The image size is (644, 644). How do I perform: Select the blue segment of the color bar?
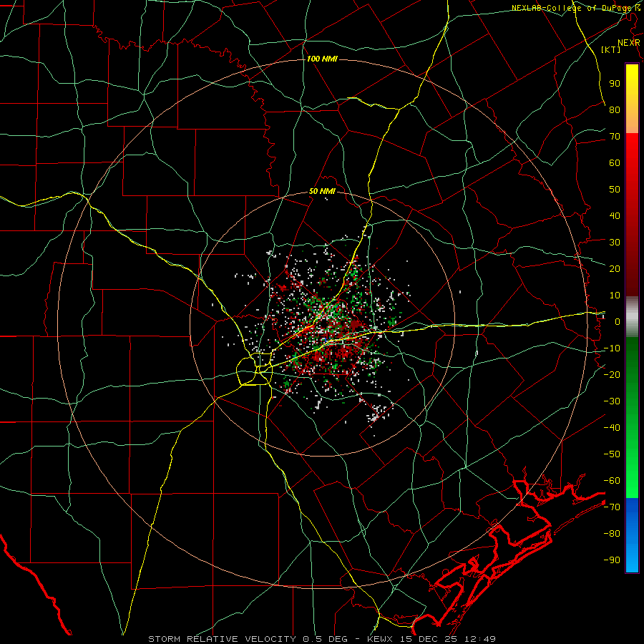[632, 535]
